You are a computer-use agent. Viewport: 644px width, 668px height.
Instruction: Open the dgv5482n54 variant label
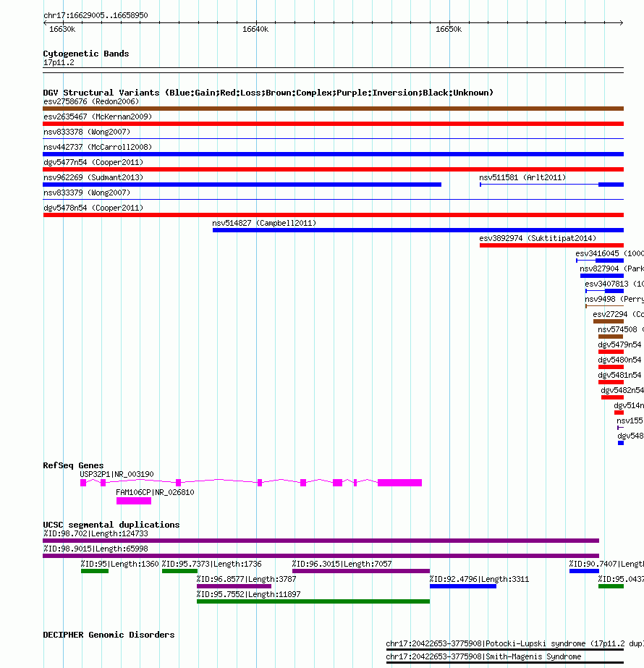point(622,390)
